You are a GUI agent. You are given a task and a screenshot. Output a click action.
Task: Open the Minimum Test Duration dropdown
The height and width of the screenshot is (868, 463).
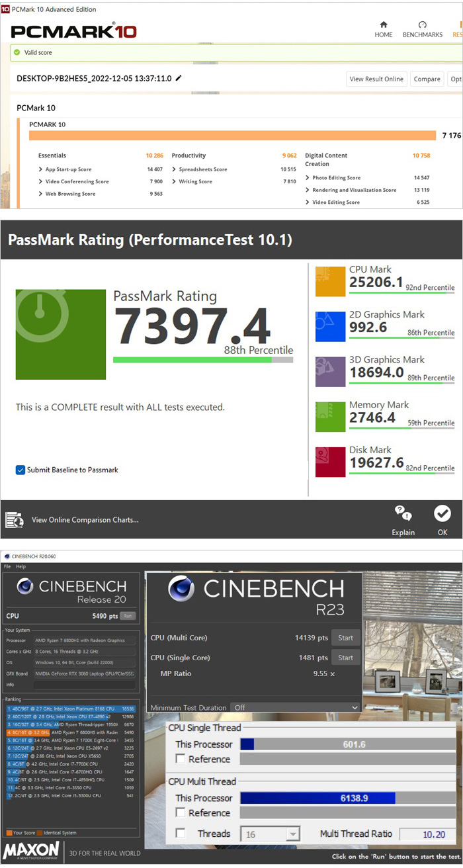point(294,707)
